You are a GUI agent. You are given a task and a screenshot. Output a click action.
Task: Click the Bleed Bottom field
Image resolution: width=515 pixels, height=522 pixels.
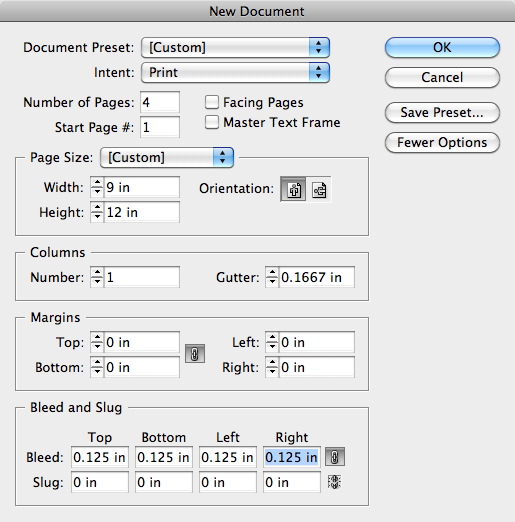(x=164, y=457)
